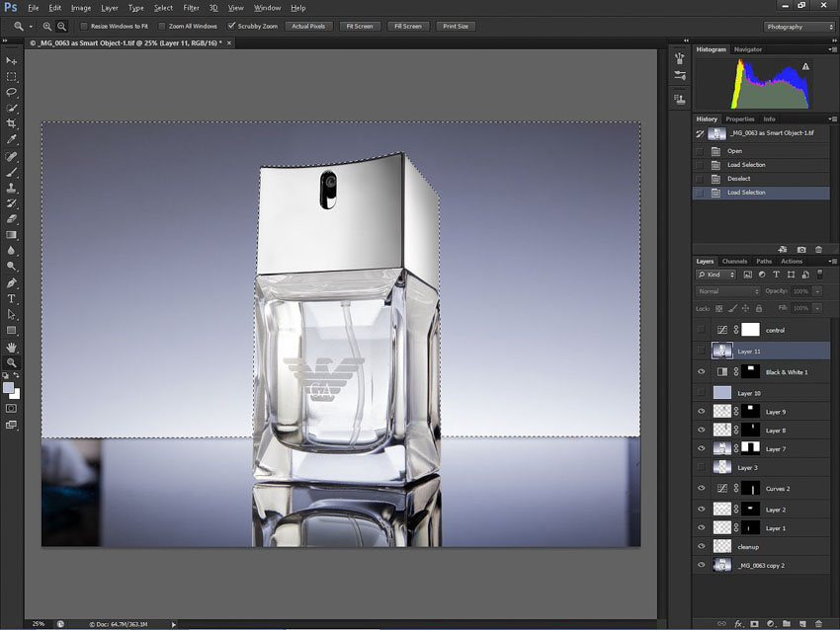Click the Fill Screen button
The height and width of the screenshot is (630, 840).
point(408,27)
